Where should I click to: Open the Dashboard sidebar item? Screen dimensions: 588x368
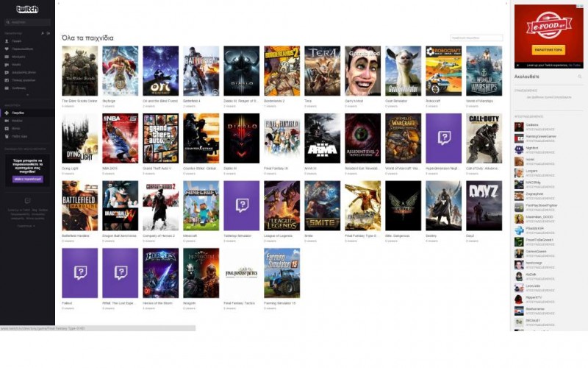(27, 80)
